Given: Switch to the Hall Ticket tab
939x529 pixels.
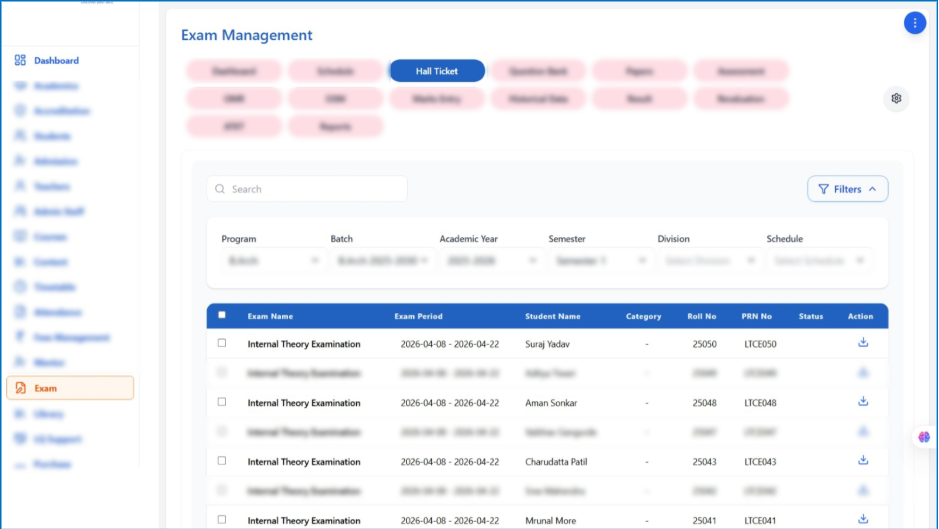Looking at the screenshot, I should [437, 71].
